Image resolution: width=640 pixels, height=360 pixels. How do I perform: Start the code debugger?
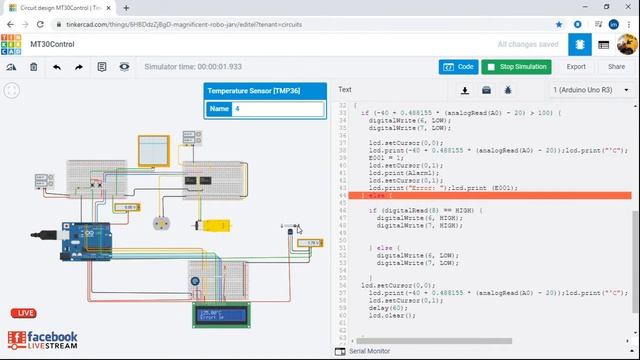pos(508,90)
